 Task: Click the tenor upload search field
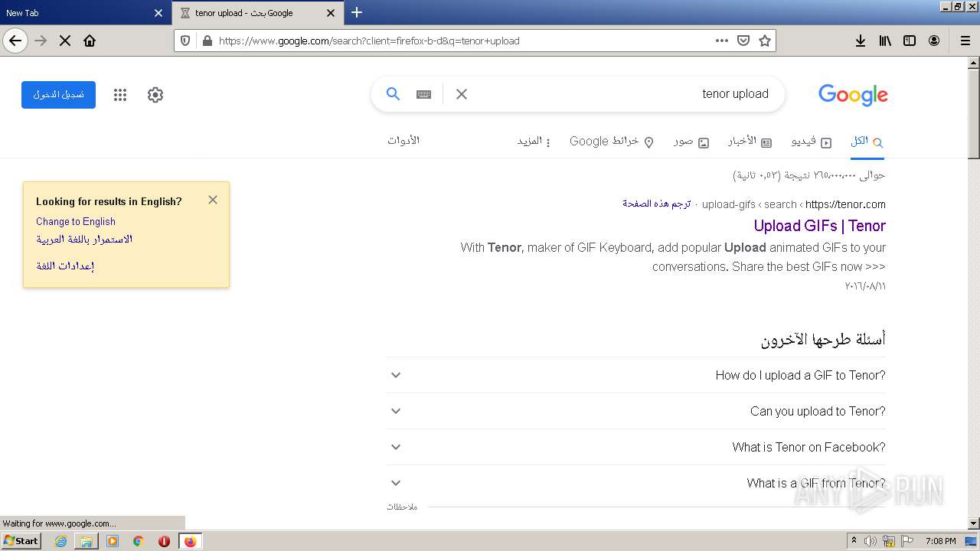[x=620, y=94]
